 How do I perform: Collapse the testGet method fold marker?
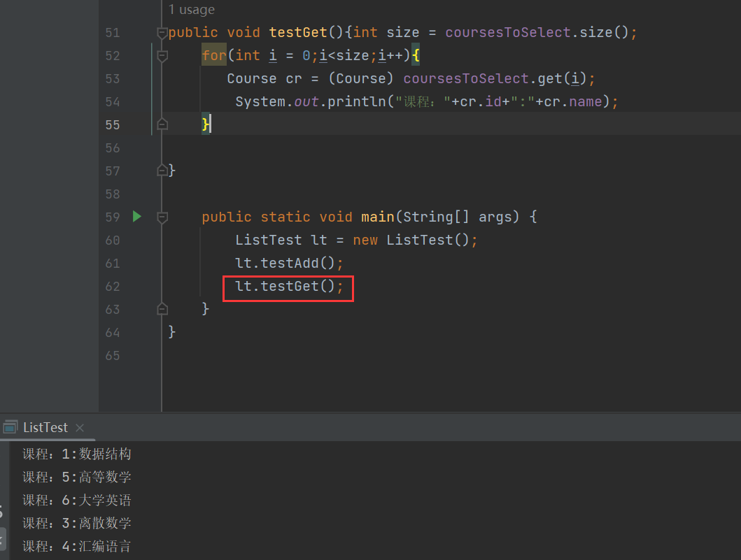point(162,33)
